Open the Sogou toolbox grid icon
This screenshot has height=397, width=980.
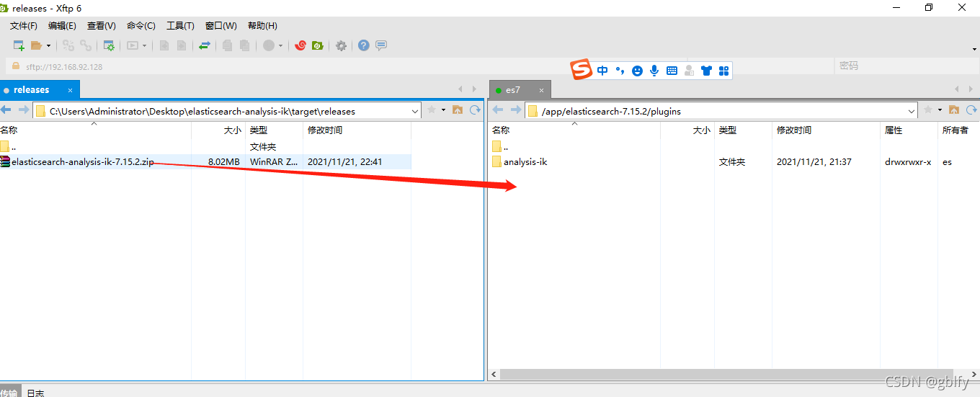[x=724, y=71]
